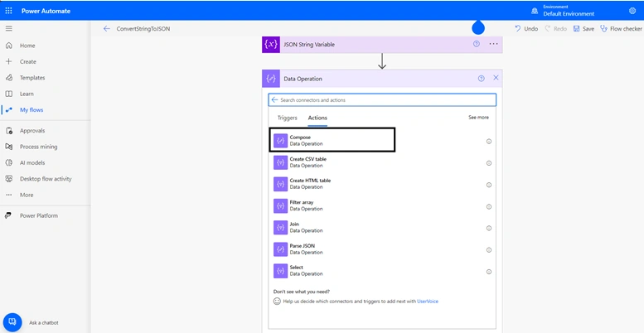Click the info icon for Compose

[489, 142]
